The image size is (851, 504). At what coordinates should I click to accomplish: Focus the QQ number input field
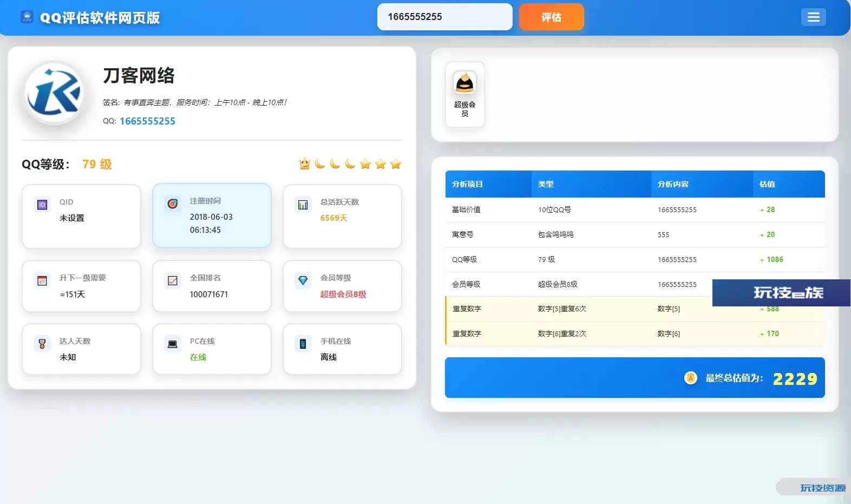tap(444, 17)
